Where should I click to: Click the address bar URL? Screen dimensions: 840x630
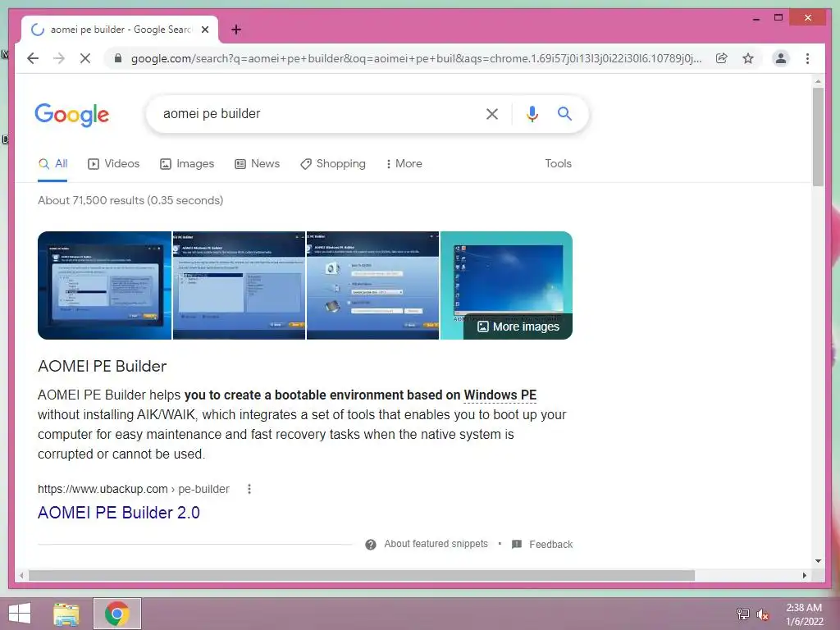pos(416,58)
